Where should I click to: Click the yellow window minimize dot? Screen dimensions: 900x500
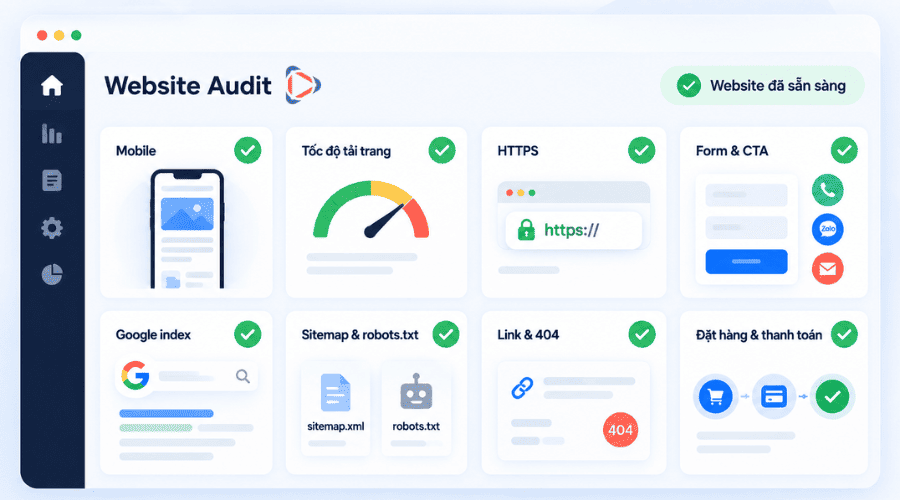(x=59, y=35)
